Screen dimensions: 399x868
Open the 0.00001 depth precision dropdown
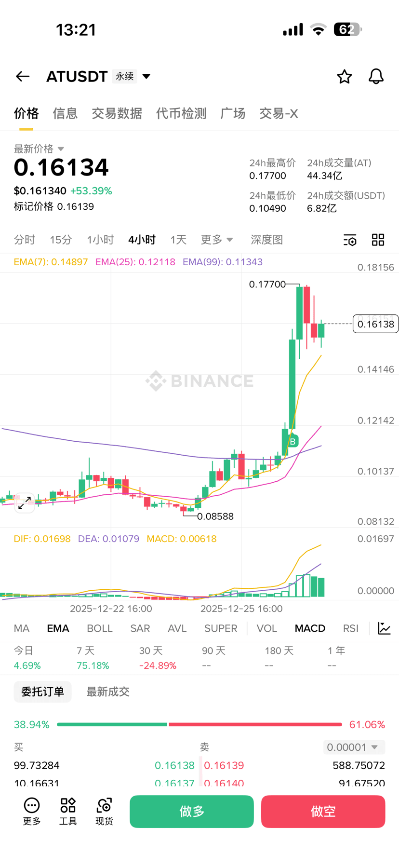(354, 747)
